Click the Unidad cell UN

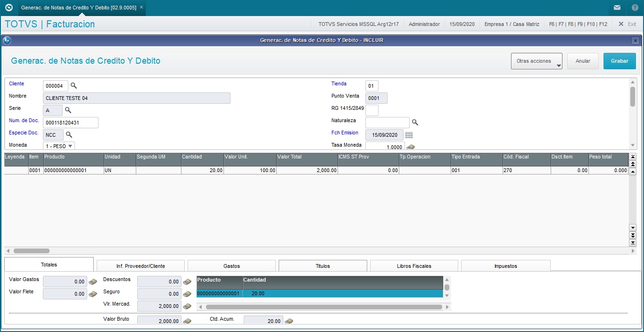tap(120, 170)
